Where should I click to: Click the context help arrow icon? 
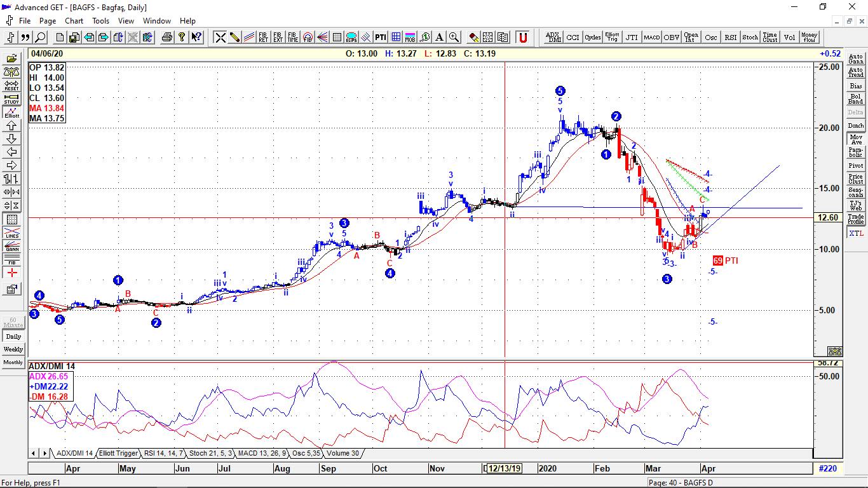click(x=196, y=37)
